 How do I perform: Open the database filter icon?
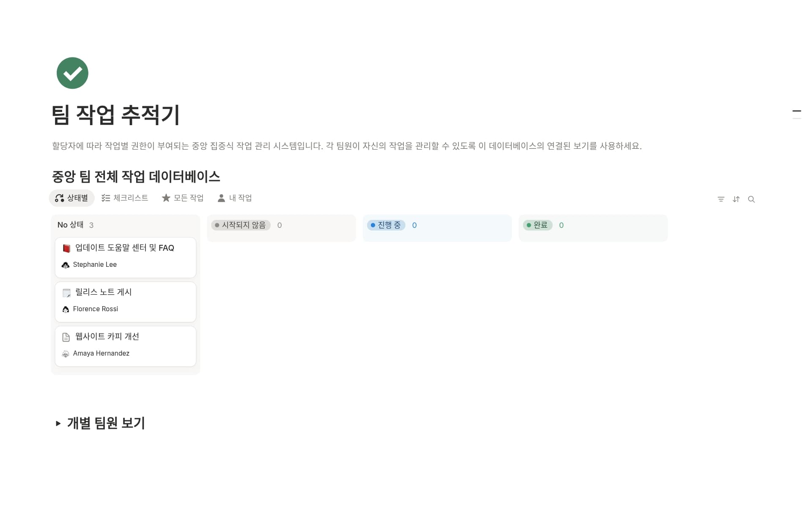click(x=721, y=199)
